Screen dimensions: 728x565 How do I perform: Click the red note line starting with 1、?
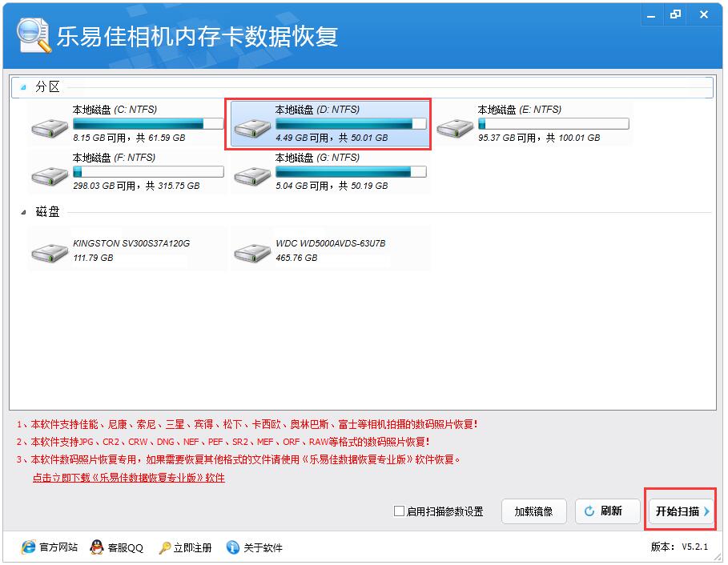pyautogui.click(x=247, y=424)
